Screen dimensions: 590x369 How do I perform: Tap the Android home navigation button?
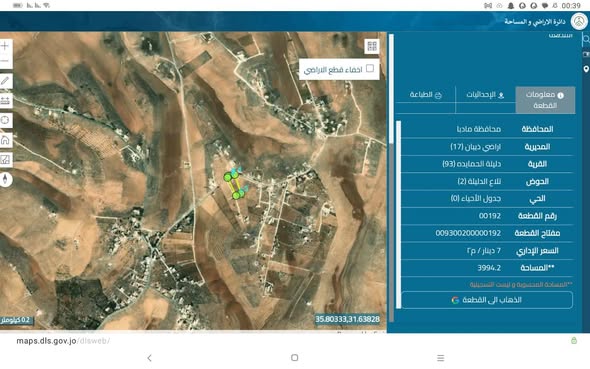click(295, 357)
